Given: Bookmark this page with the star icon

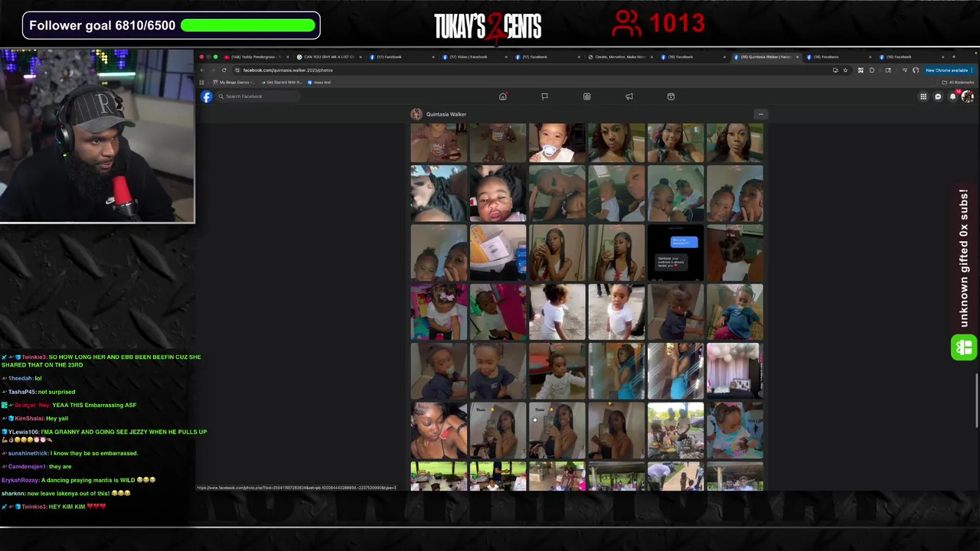Looking at the screenshot, I should pos(845,70).
